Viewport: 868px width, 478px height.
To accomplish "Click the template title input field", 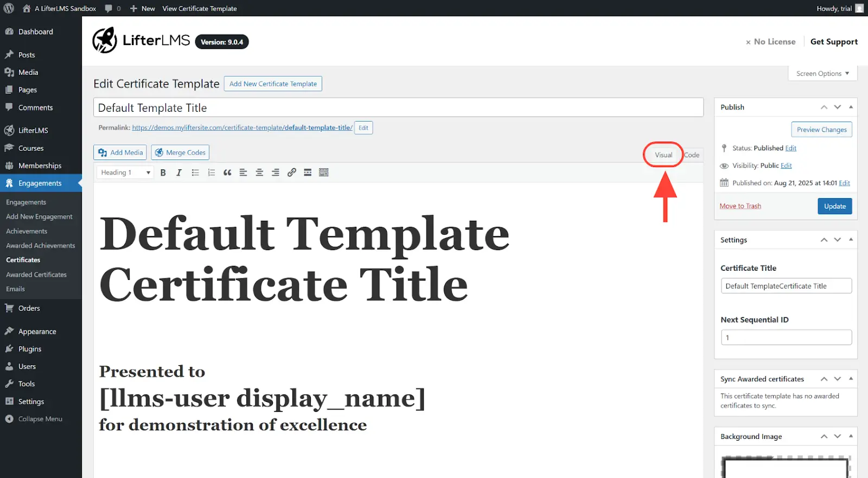I will coord(398,107).
